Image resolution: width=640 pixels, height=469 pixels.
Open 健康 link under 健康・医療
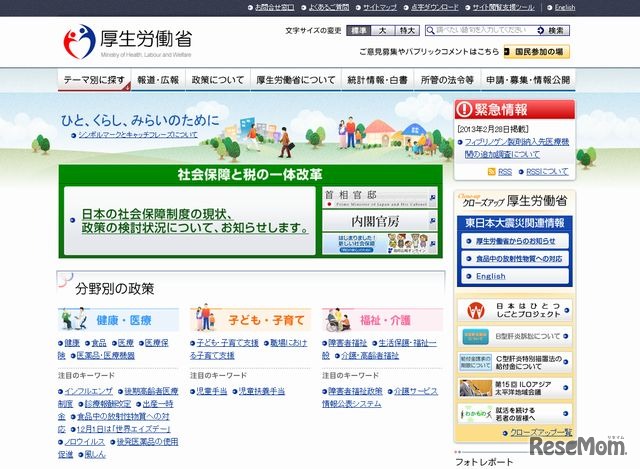pyautogui.click(x=72, y=343)
